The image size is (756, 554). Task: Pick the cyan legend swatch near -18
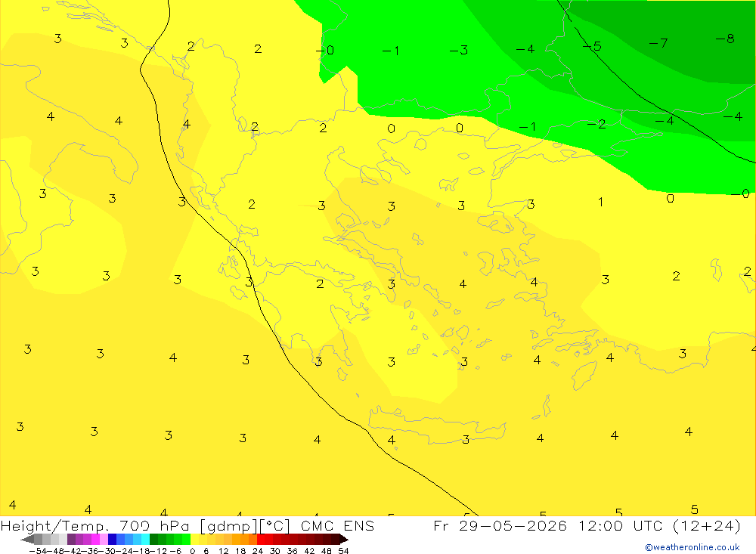coord(145,539)
